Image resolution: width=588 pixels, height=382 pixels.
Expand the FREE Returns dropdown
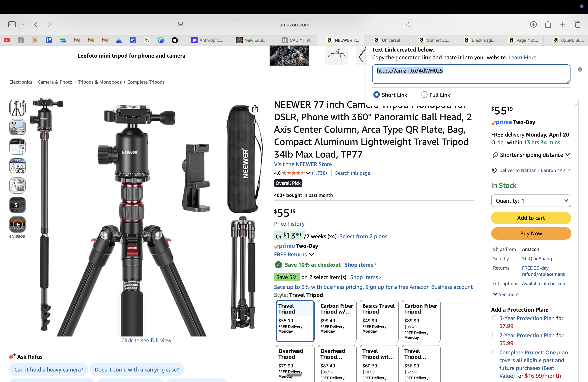coord(294,254)
